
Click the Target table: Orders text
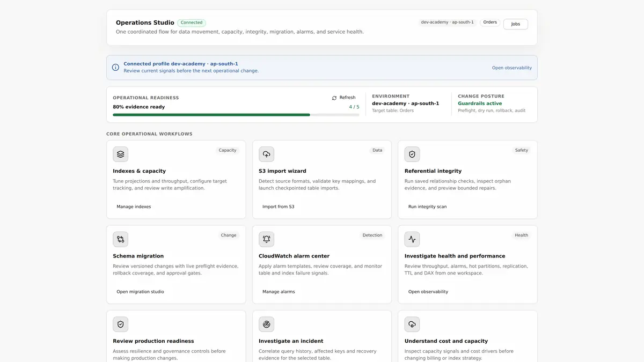(x=393, y=110)
